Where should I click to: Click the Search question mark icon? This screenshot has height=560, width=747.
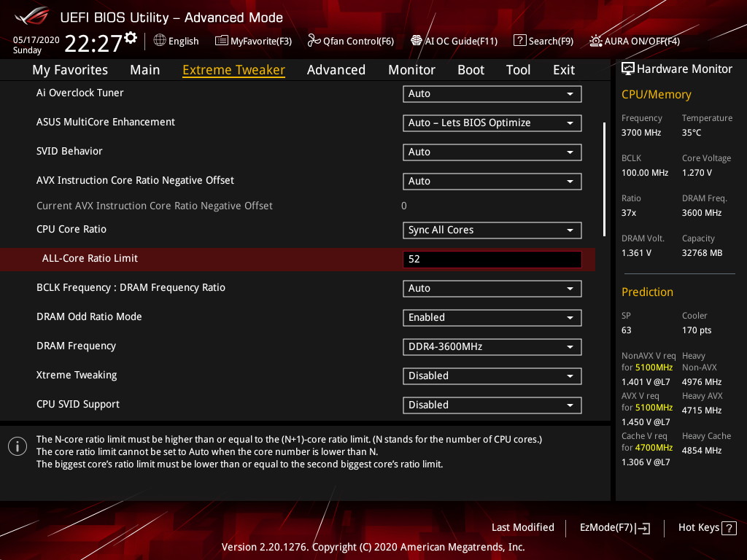pyautogui.click(x=519, y=41)
